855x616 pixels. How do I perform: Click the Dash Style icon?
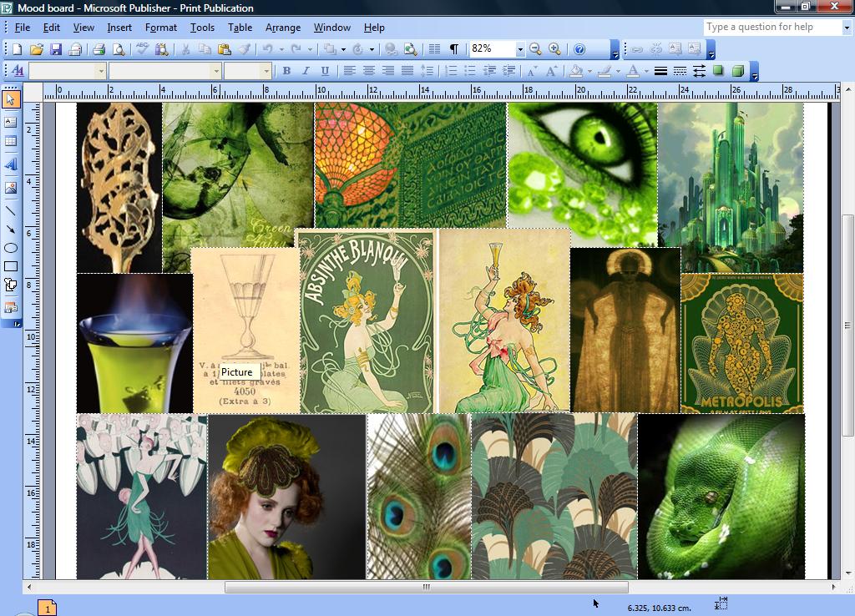[x=680, y=71]
